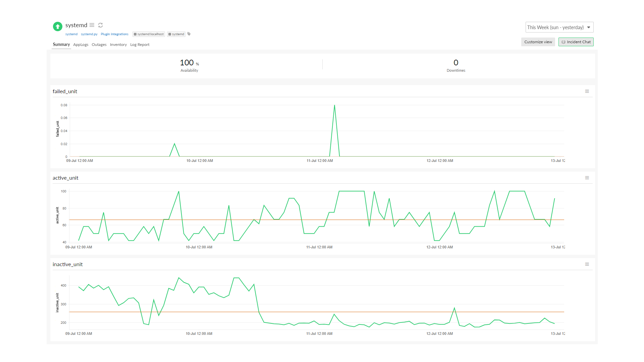Screen dimensions: 644x362
Task: Open the active_unit chart options menu icon
Action: (587, 178)
